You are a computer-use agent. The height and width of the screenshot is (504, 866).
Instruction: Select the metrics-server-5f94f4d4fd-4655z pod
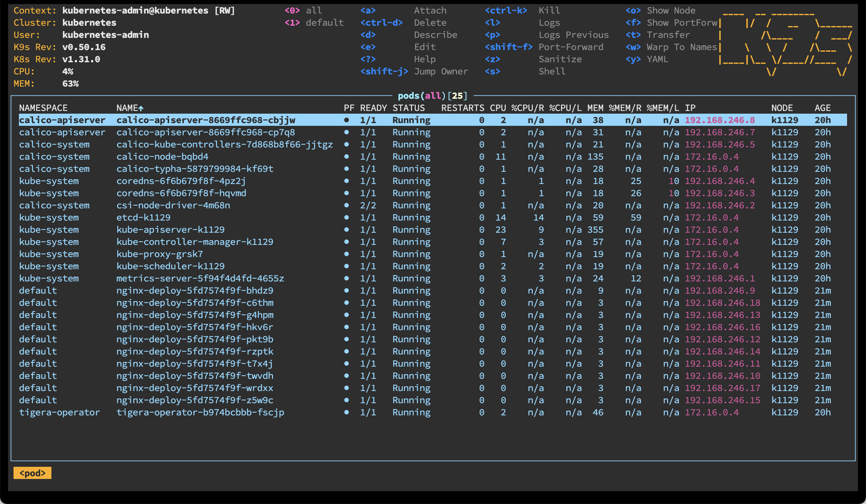(200, 279)
